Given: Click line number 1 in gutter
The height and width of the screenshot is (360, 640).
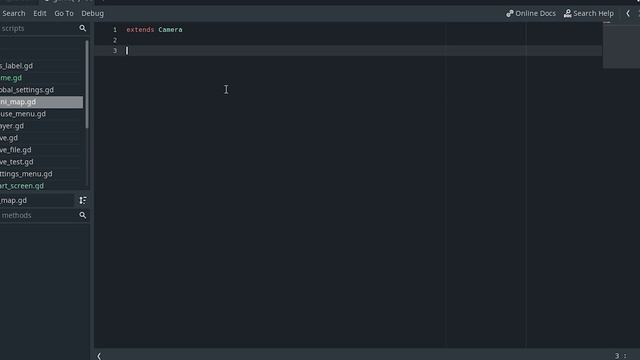Looking at the screenshot, I should (x=115, y=30).
